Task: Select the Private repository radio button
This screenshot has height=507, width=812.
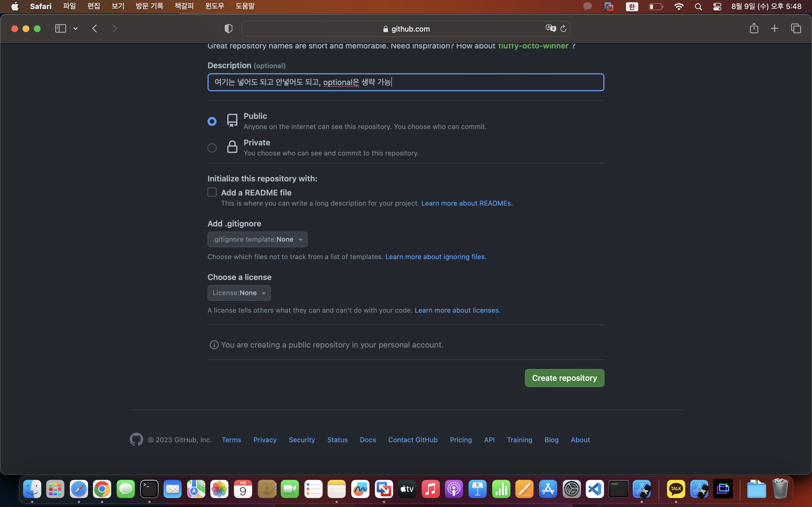Action: (212, 148)
